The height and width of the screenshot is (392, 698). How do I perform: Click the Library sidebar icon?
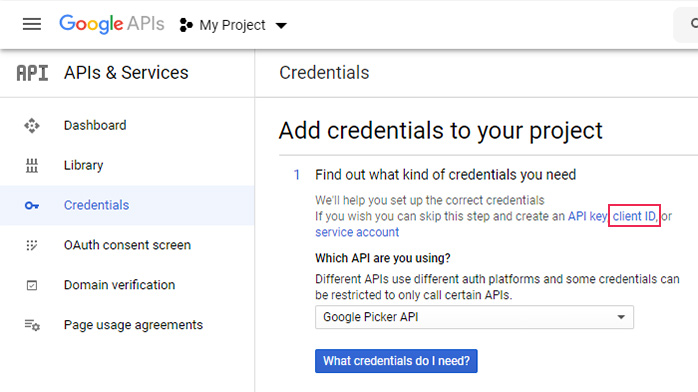(32, 166)
